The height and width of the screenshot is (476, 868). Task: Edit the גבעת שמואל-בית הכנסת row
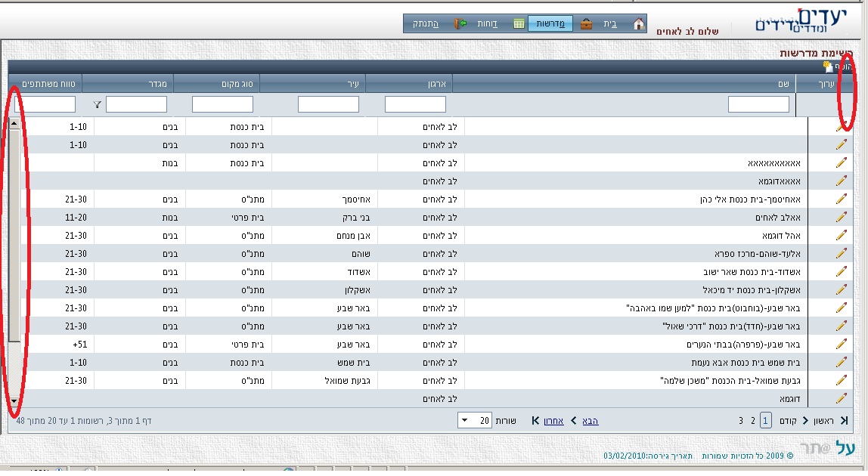[842, 380]
